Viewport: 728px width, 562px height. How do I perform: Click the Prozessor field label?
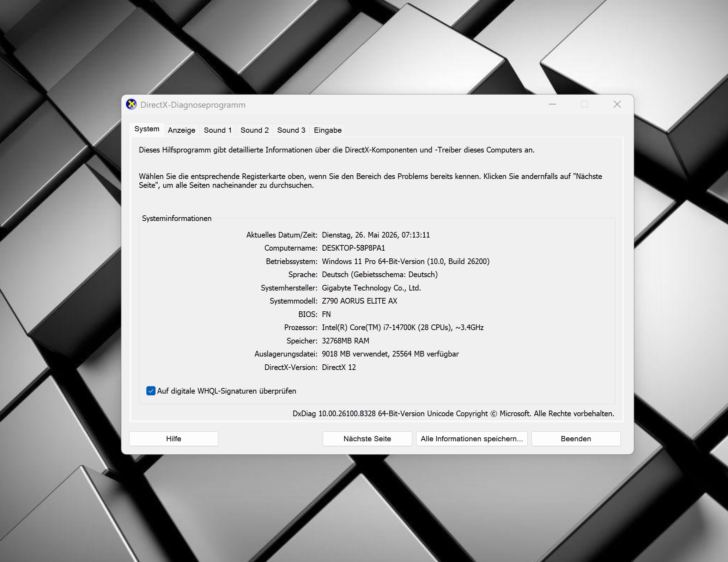click(301, 328)
